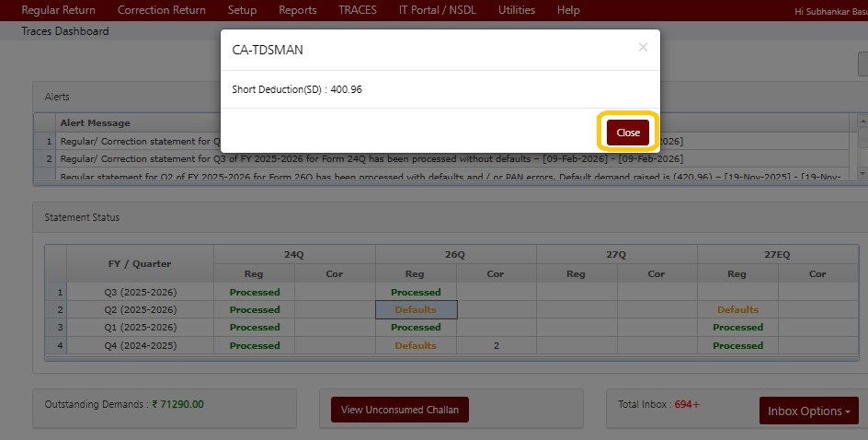868x440 pixels.
Task: Open the Reports menu
Action: pyautogui.click(x=297, y=10)
